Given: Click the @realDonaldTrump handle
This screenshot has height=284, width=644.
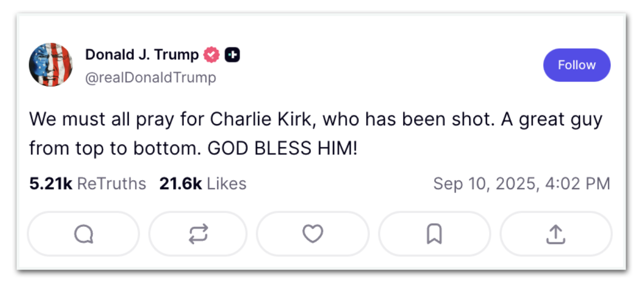Looking at the screenshot, I should tap(150, 77).
